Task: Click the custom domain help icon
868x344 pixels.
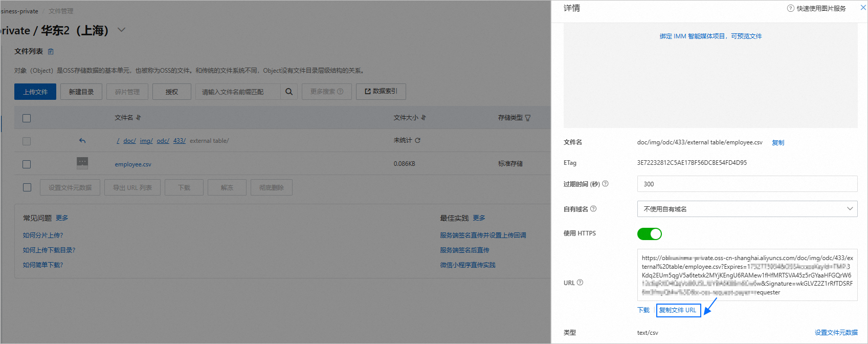Action: 593,209
